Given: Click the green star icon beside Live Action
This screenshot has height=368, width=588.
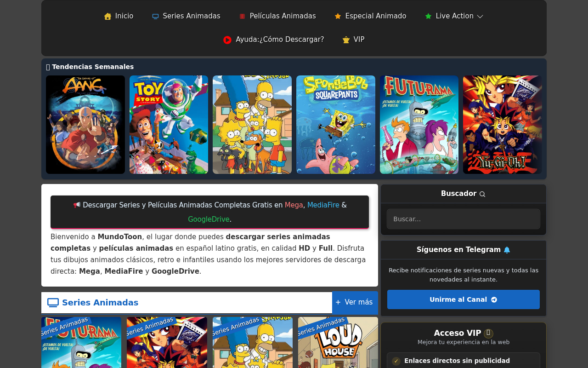Looking at the screenshot, I should tap(428, 16).
